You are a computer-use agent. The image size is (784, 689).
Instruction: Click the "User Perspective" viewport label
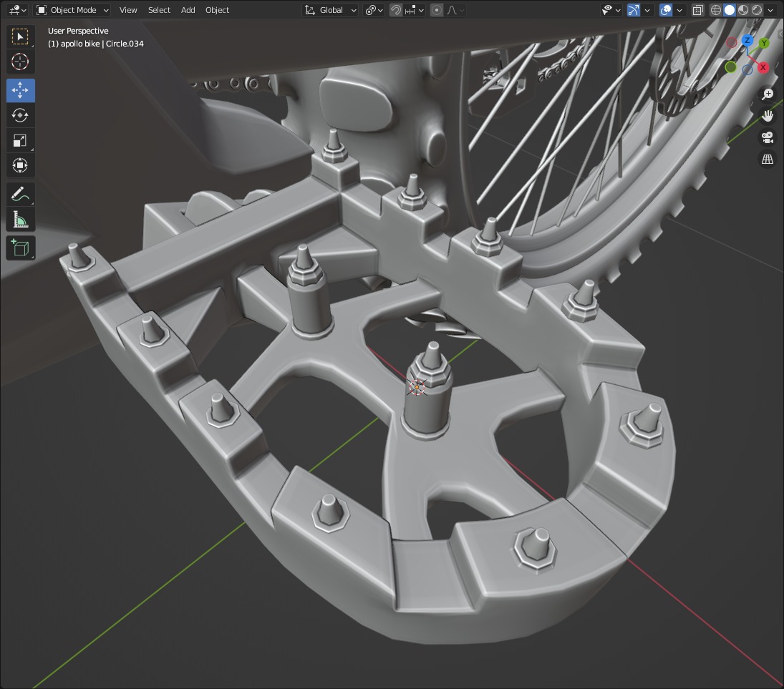(78, 31)
